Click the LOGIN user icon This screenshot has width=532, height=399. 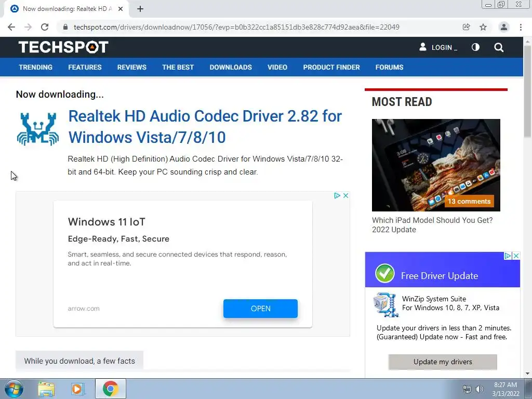[x=423, y=47]
